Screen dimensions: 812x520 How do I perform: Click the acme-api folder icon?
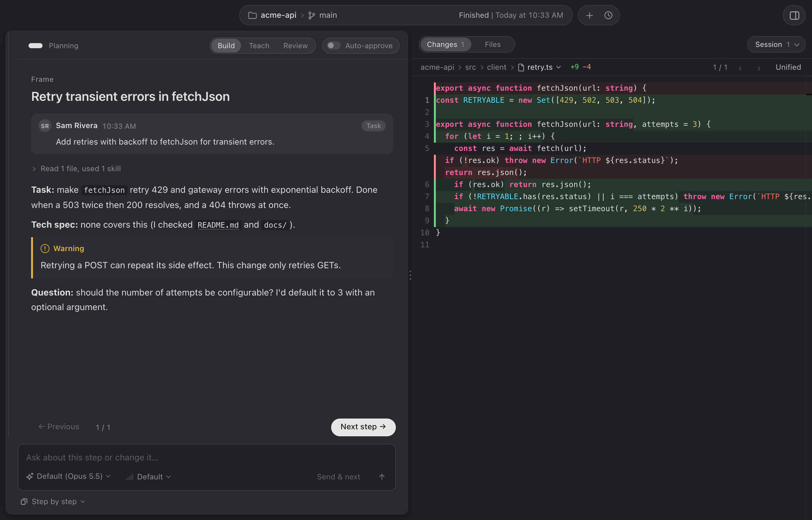[x=252, y=16]
